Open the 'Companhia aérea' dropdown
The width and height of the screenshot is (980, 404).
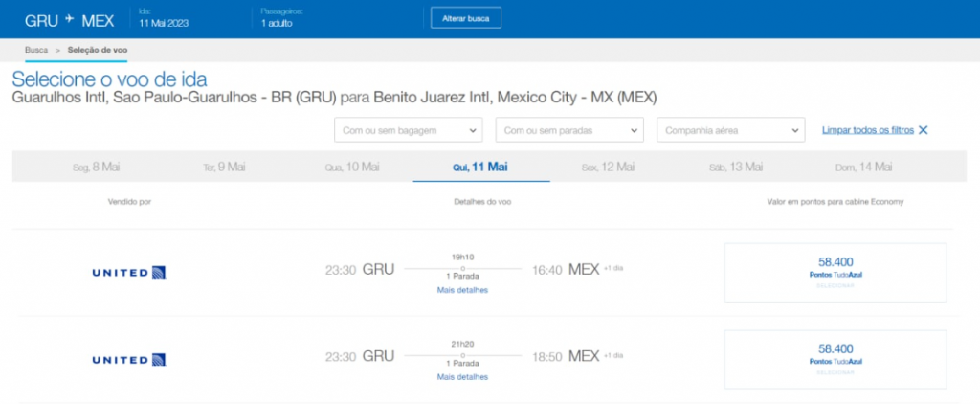[x=730, y=129]
